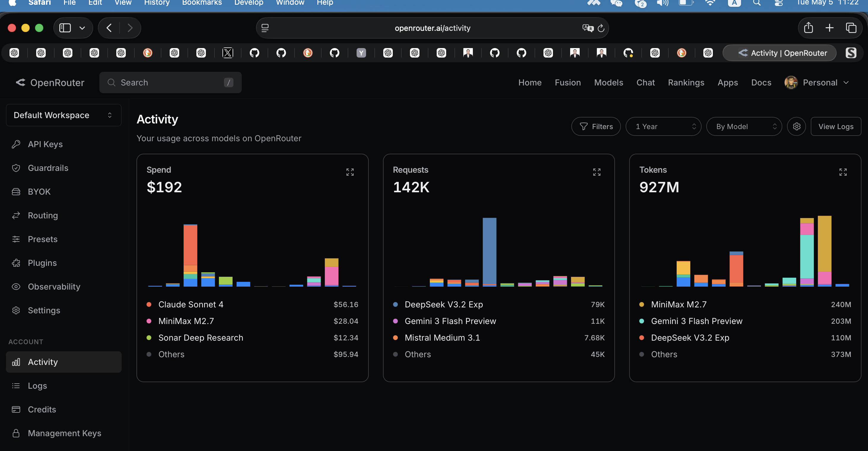Click the Personal account avatar
Screen dimensions: 868x451
coord(791,82)
